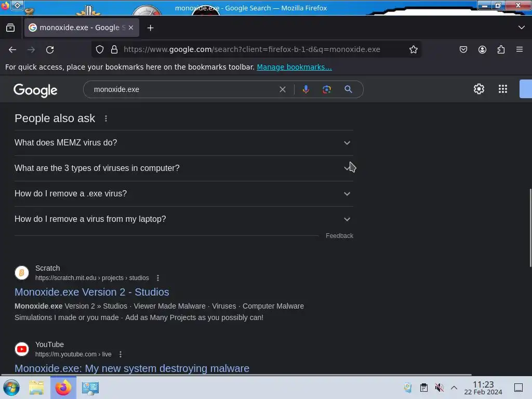Clear the Google search box with X
This screenshot has width=532, height=399.
[282, 89]
